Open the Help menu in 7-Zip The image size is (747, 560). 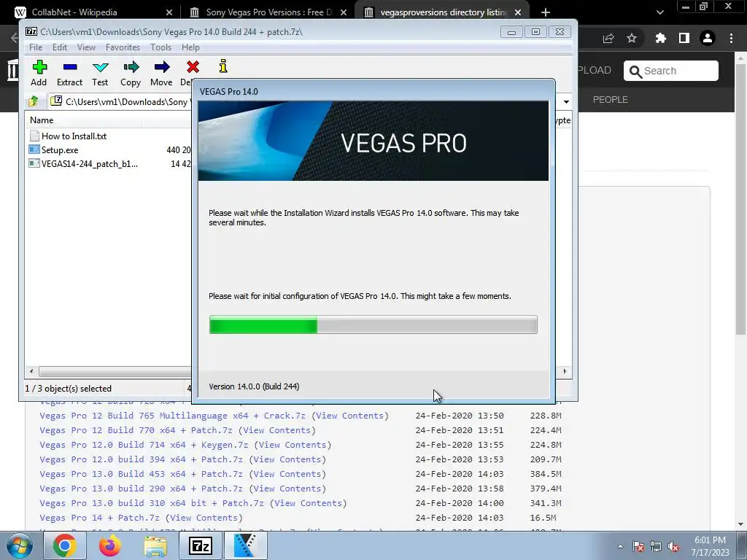coord(190,47)
